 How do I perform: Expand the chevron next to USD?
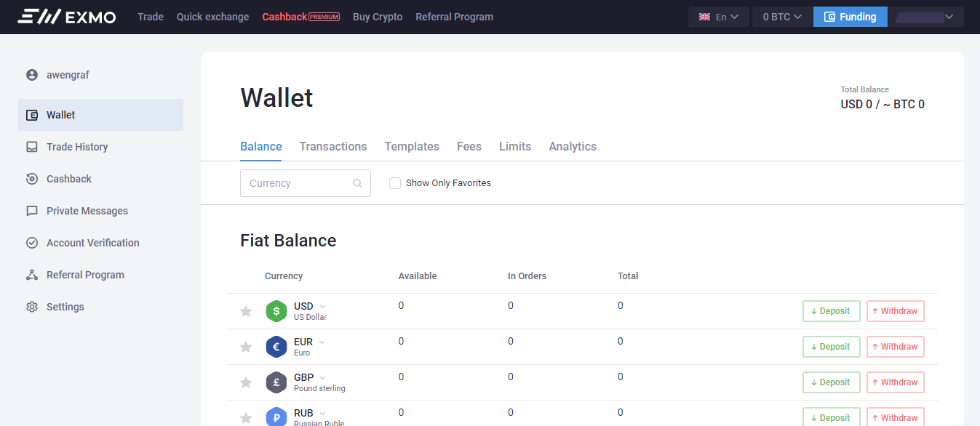click(322, 306)
